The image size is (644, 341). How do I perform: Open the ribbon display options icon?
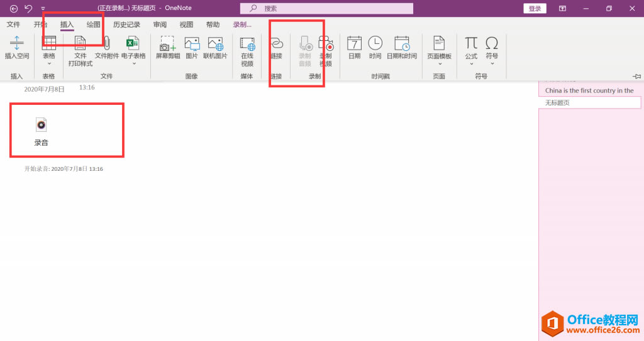point(562,8)
